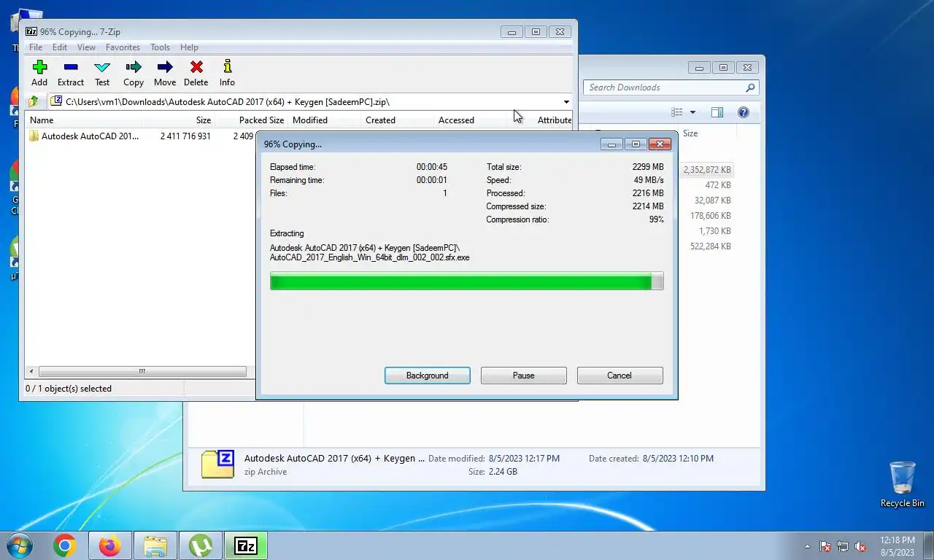
Task: Minimize the copying progress dialog
Action: 611,144
